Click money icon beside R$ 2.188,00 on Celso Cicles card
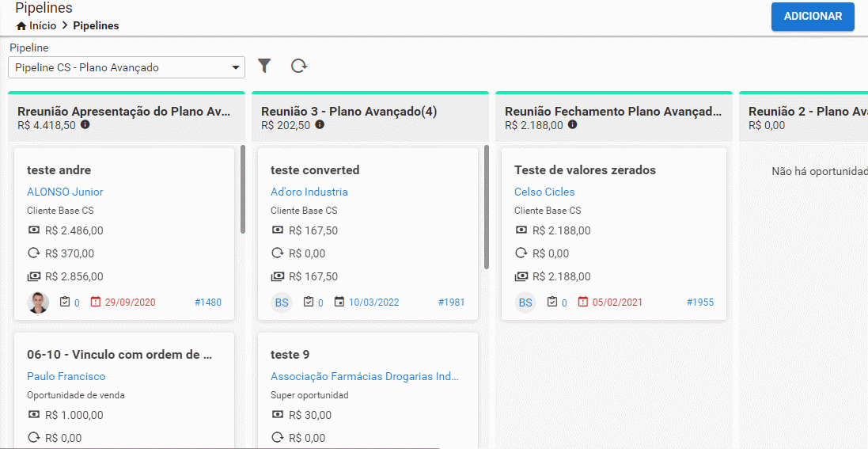Image resolution: width=868 pixels, height=449 pixels. (x=521, y=230)
